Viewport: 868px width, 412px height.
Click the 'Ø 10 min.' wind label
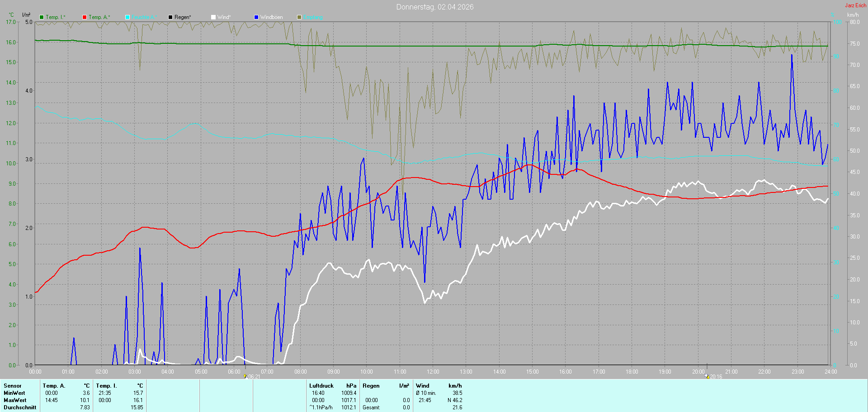(x=426, y=393)
